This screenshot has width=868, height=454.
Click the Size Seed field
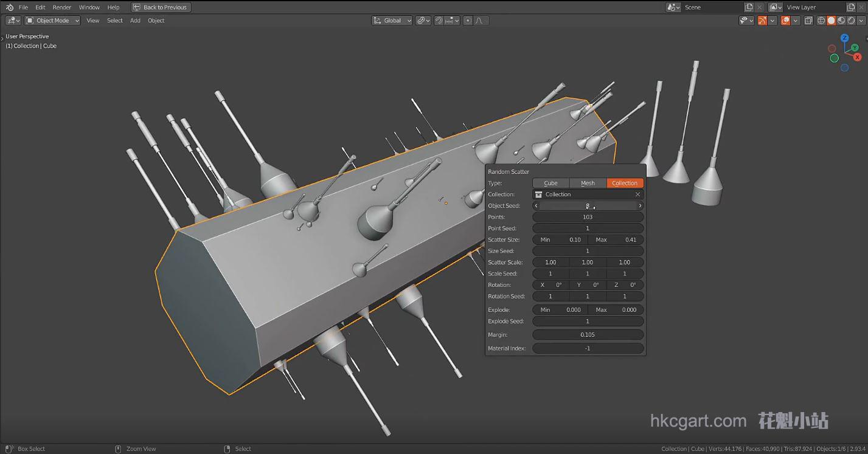(588, 251)
